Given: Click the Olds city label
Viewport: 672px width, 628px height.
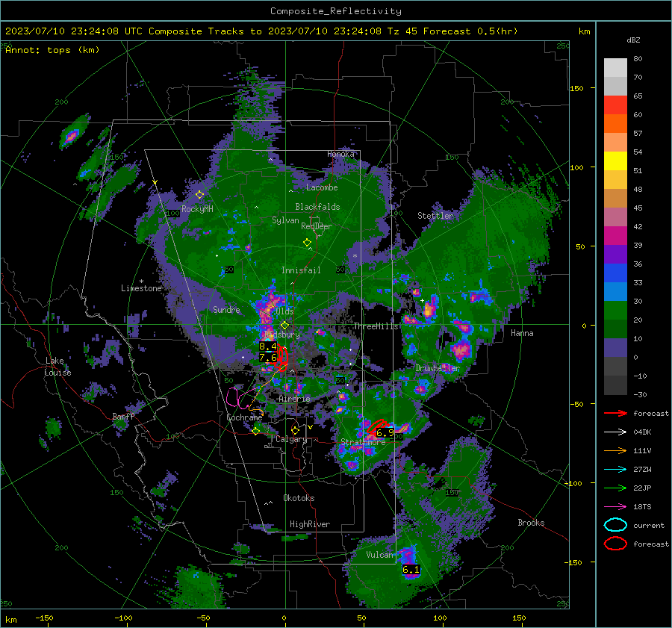Looking at the screenshot, I should (284, 311).
